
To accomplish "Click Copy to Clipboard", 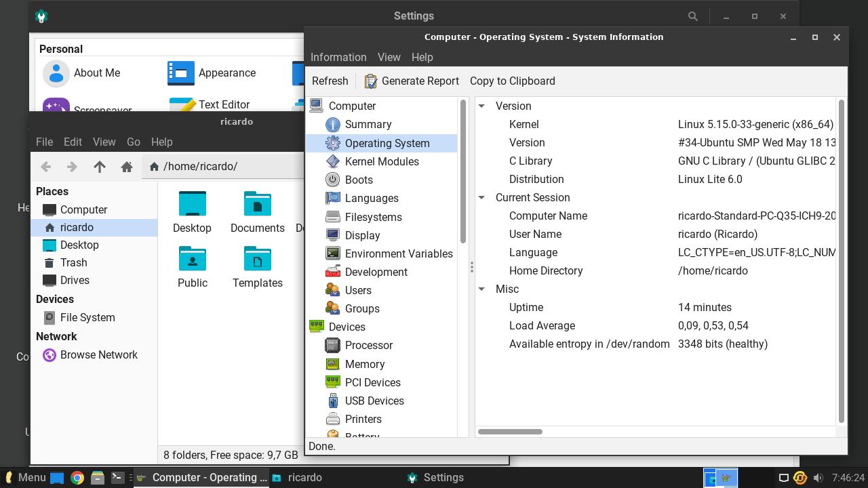I will (513, 81).
